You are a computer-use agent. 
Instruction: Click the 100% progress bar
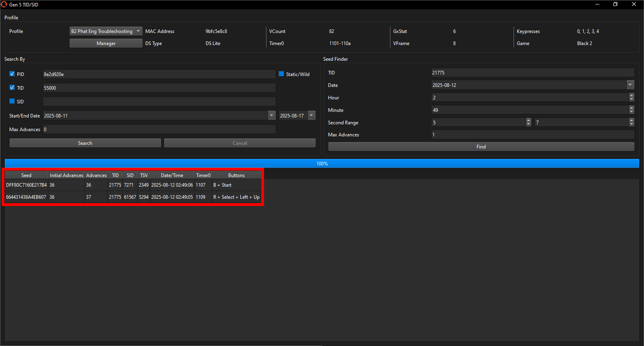322,164
